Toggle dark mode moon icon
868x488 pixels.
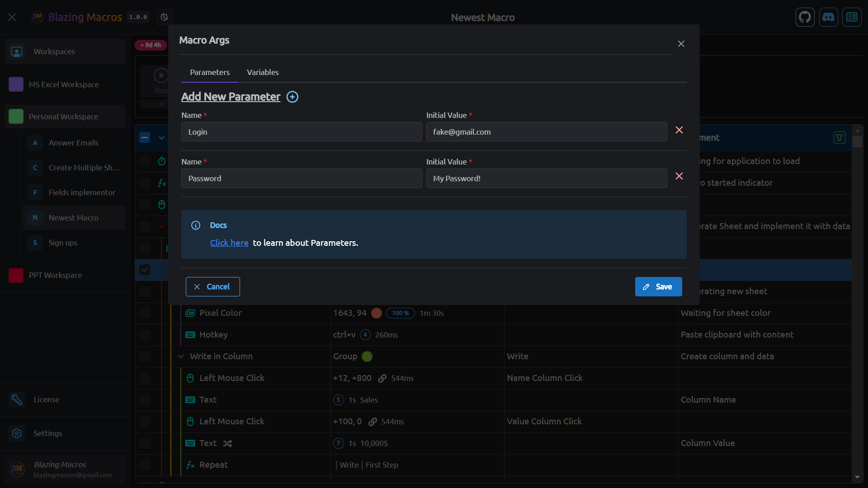click(x=165, y=17)
